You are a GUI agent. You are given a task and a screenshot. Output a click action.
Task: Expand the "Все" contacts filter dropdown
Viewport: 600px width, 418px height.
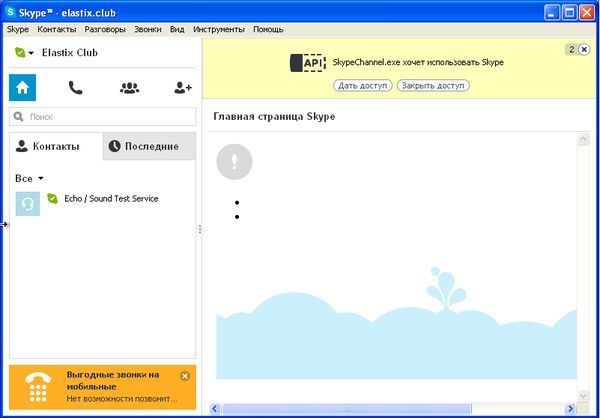[30, 178]
